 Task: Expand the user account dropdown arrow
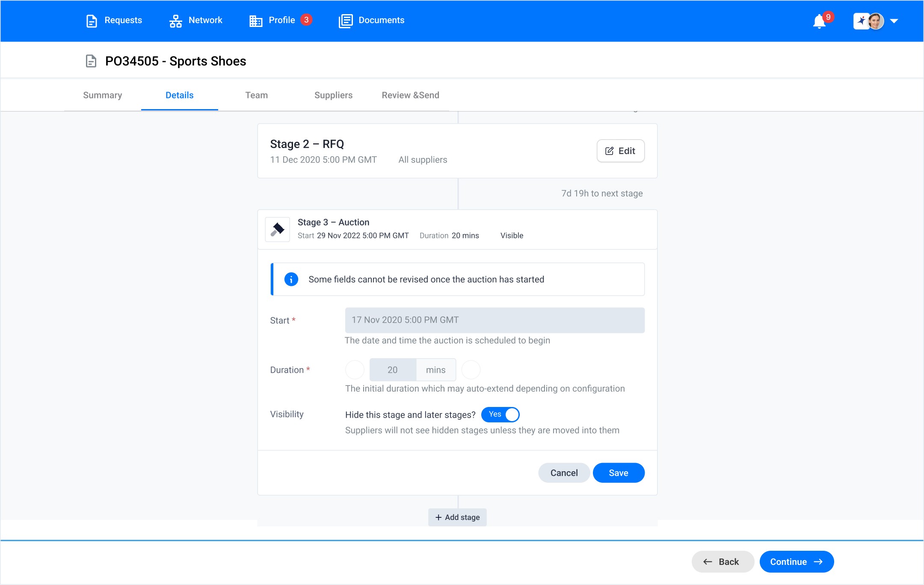894,21
